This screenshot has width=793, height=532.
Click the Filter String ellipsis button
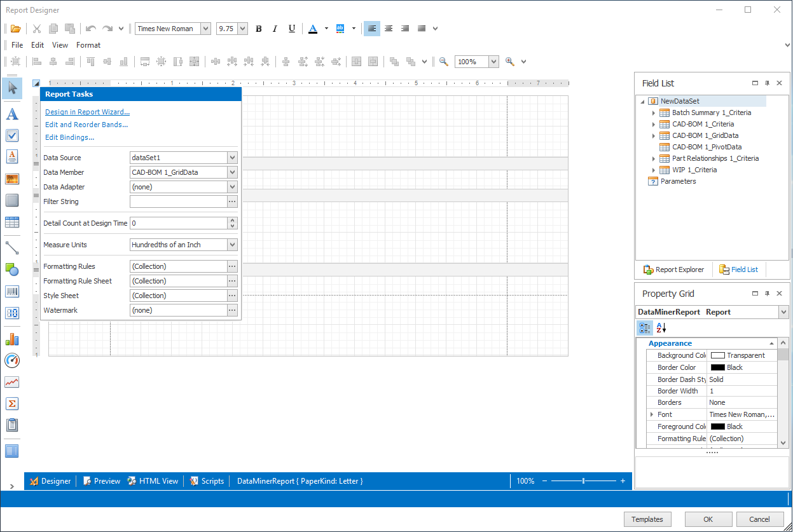coord(232,201)
